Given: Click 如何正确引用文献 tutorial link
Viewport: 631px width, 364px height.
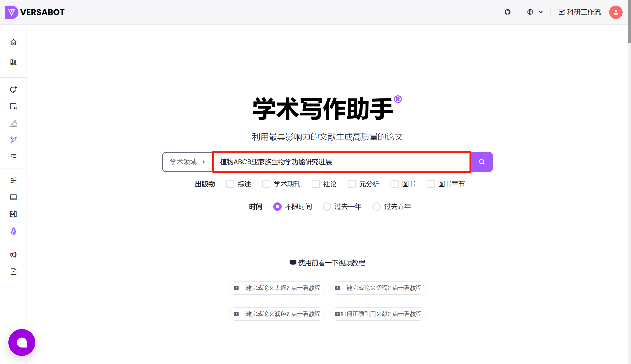Looking at the screenshot, I should click(378, 314).
